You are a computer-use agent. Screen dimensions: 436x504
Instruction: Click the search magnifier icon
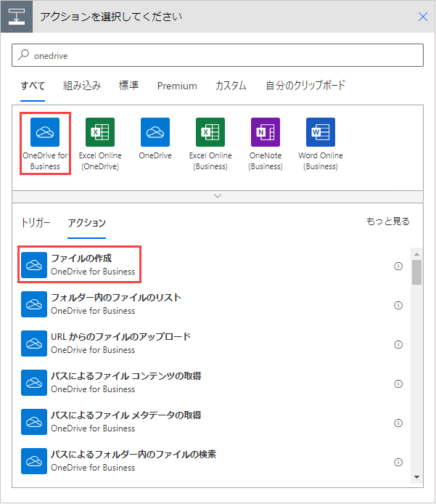click(x=23, y=55)
